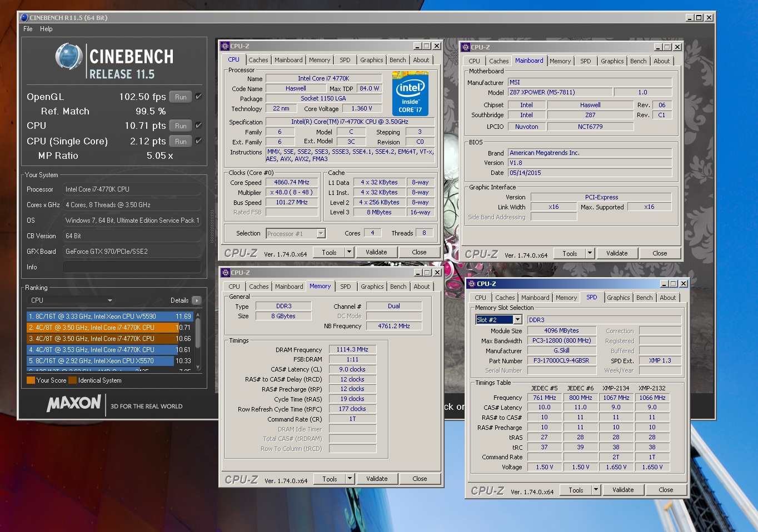Open Tools dropdown arrow in CPU tab window
The image size is (758, 532).
(350, 253)
